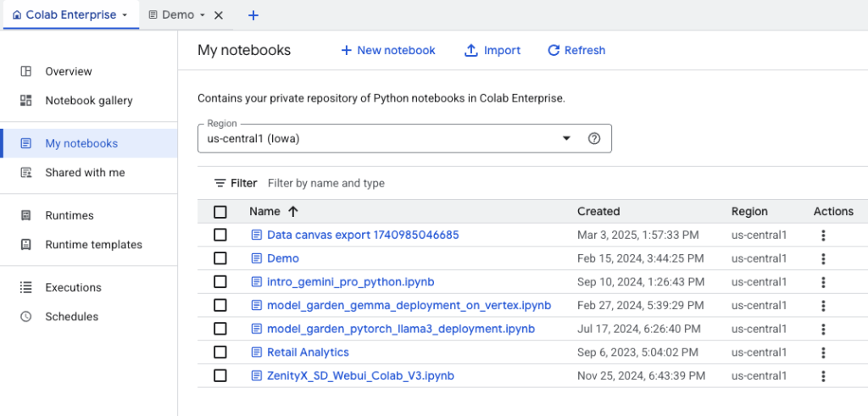The width and height of the screenshot is (868, 416).
Task: Click the New notebook button
Action: 388,50
